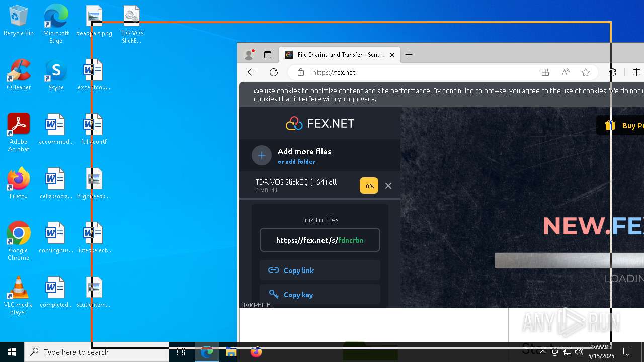Image resolution: width=644 pixels, height=362 pixels.
Task: Open Task View on the taskbar
Action: click(181, 352)
